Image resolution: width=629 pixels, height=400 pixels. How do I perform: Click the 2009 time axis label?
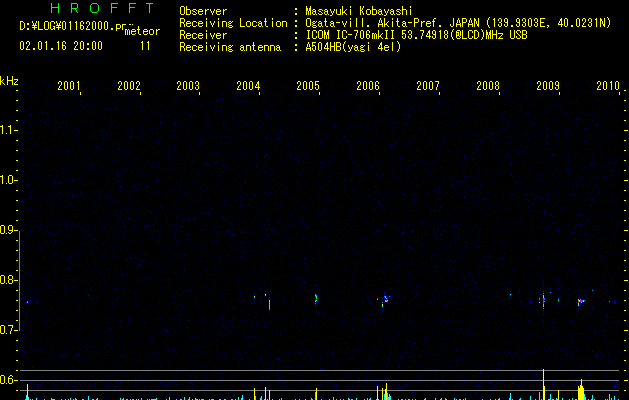point(548,85)
